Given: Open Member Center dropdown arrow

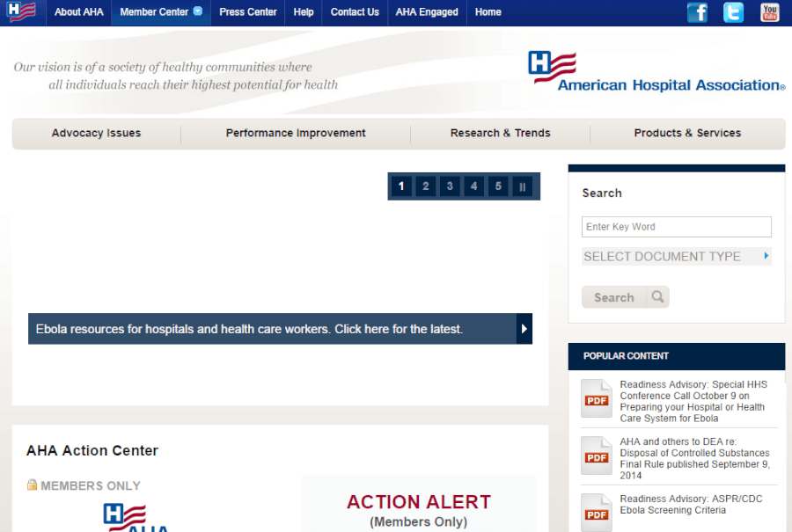Looking at the screenshot, I should (198, 11).
